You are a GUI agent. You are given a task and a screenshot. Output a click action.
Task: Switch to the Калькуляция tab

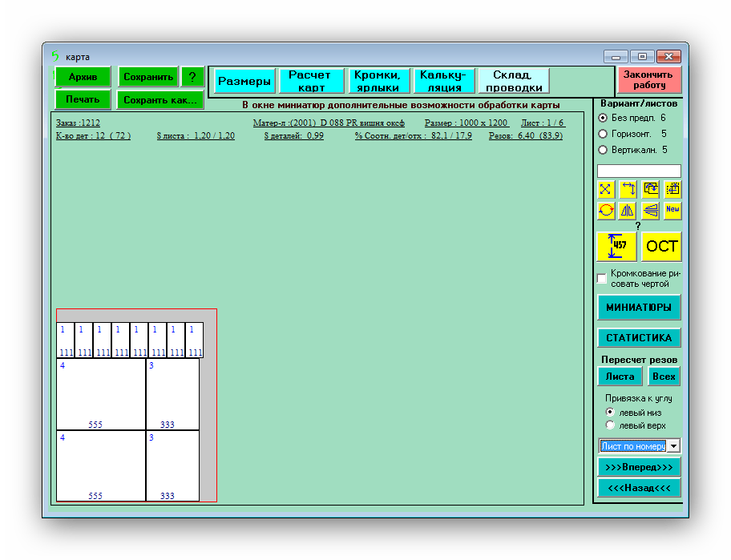click(442, 81)
